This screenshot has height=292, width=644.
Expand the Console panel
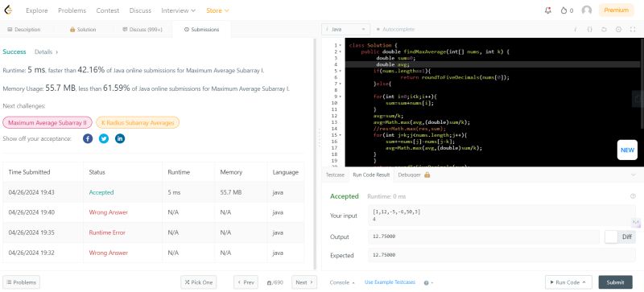tap(342, 282)
